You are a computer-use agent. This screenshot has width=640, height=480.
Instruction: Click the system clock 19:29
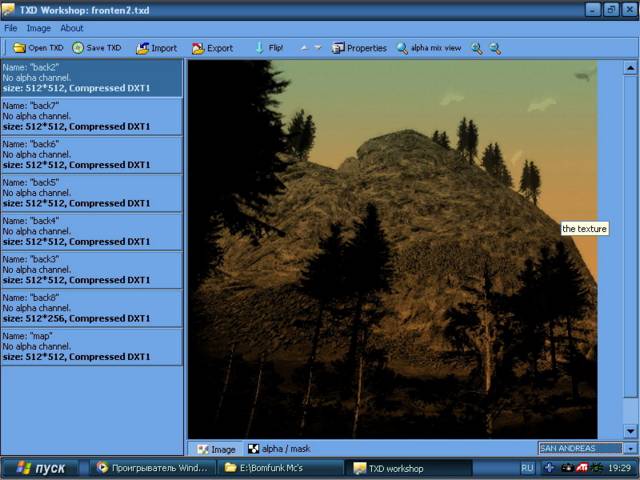click(x=619, y=468)
